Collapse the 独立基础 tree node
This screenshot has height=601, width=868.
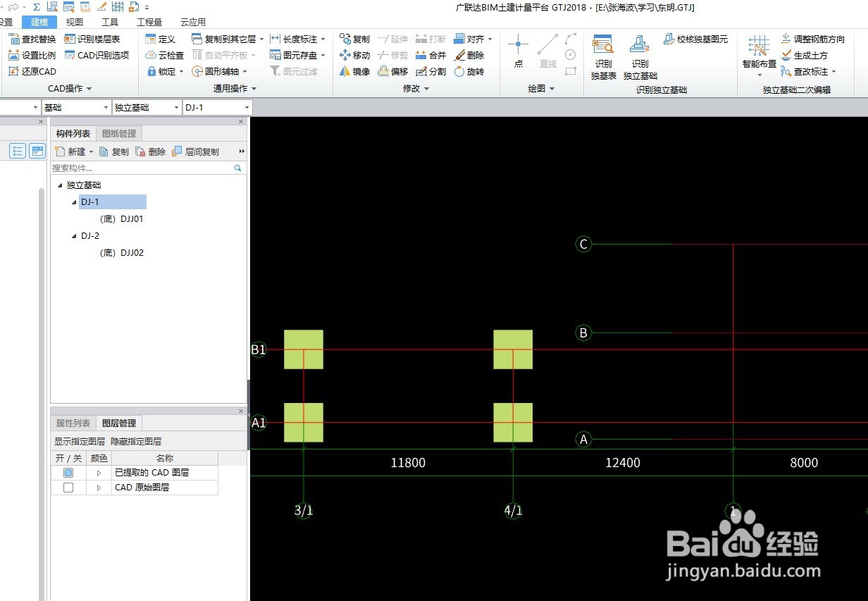(60, 185)
